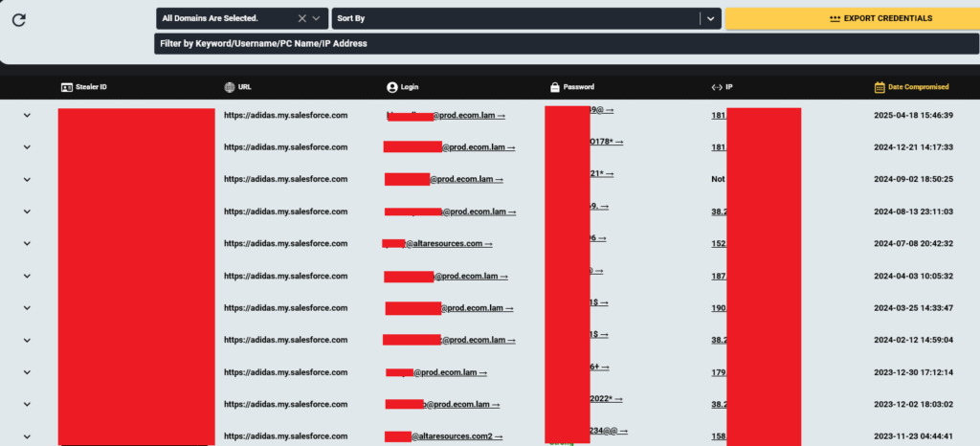Select the date 2025-04-18 15:46:39
This screenshot has height=446, width=980.
pyautogui.click(x=913, y=116)
